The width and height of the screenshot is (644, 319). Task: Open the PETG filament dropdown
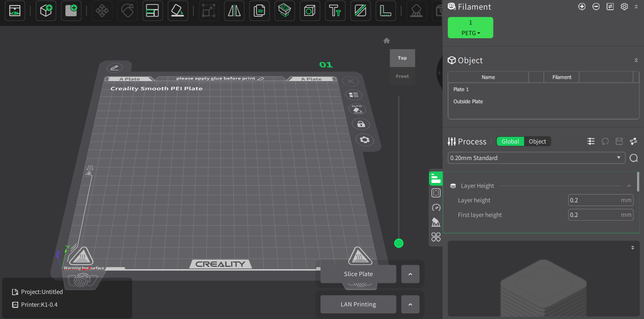click(471, 33)
